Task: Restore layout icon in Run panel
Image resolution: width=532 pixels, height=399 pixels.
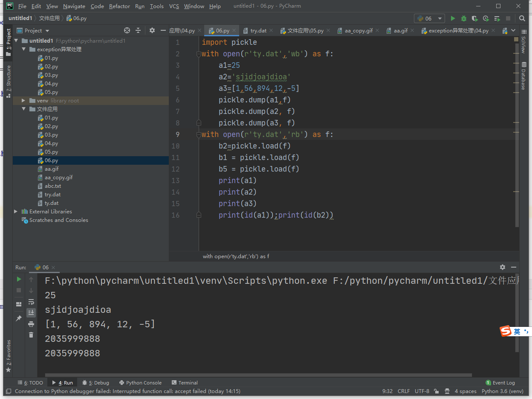Action: (x=19, y=304)
